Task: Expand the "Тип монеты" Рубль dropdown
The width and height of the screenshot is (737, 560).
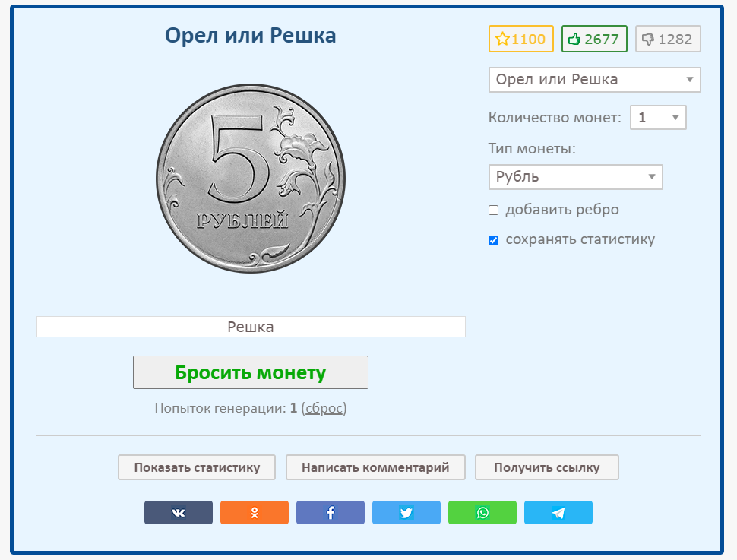Action: pos(575,177)
